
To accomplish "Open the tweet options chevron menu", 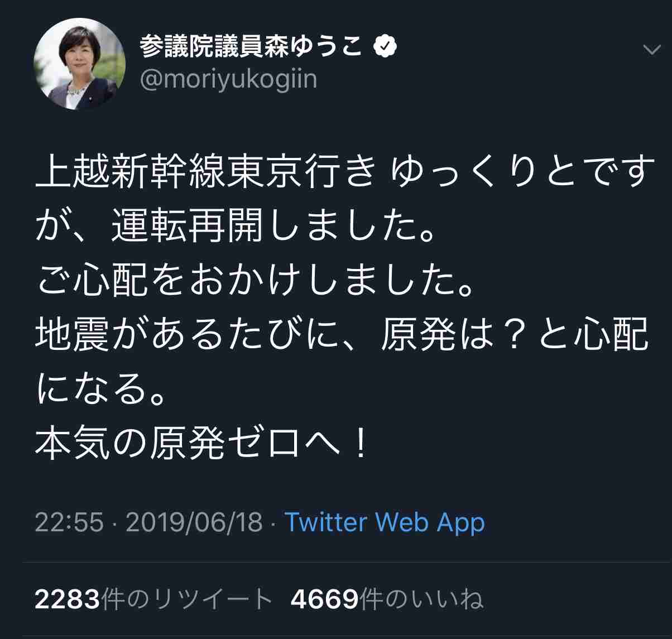I will 651,50.
